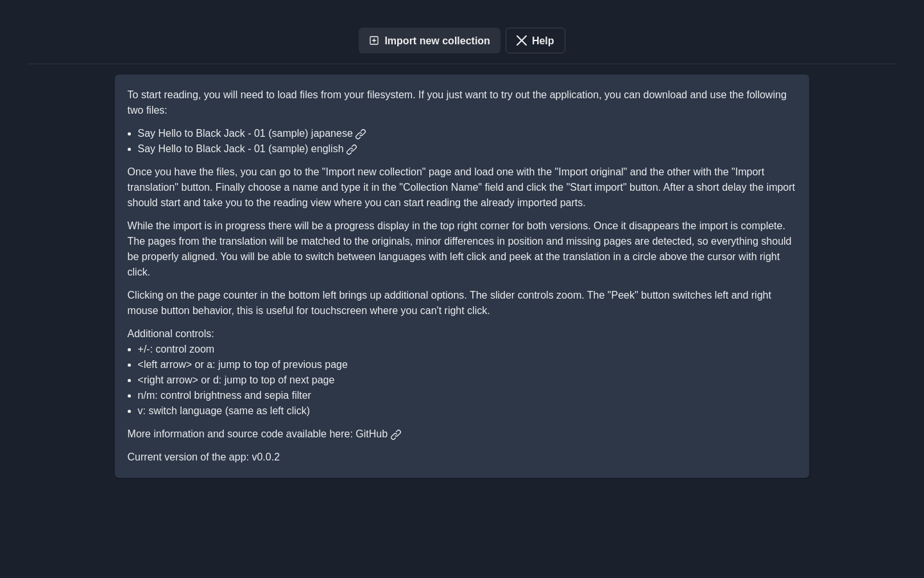Click the 'Additional controls:' heading text

coord(171,334)
